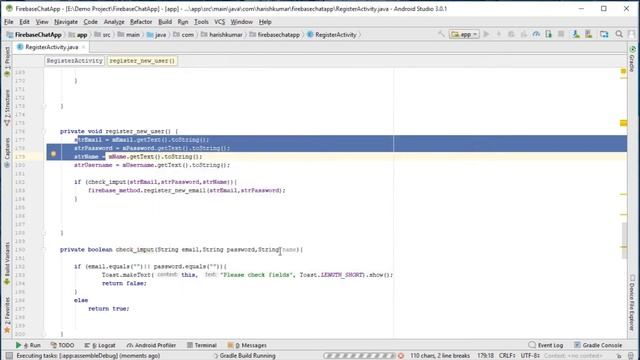
Task: Open the Terminal tool window button
Action: point(202,345)
